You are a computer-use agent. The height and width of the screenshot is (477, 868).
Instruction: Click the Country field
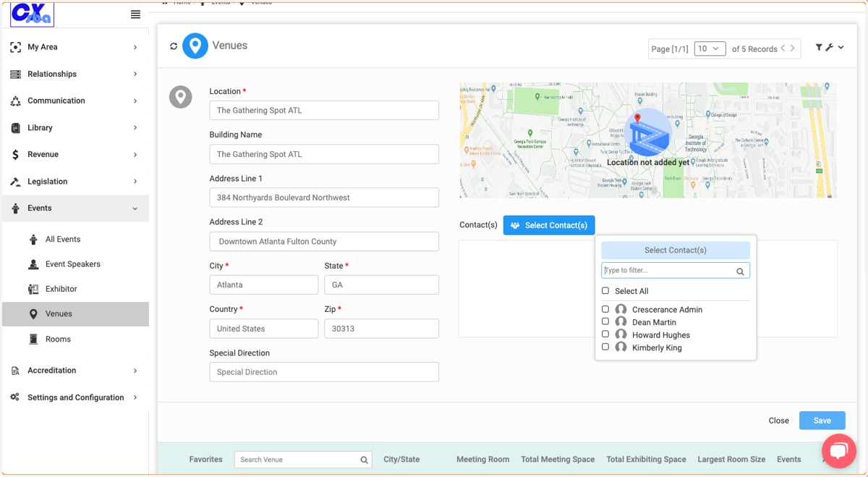[x=264, y=329]
